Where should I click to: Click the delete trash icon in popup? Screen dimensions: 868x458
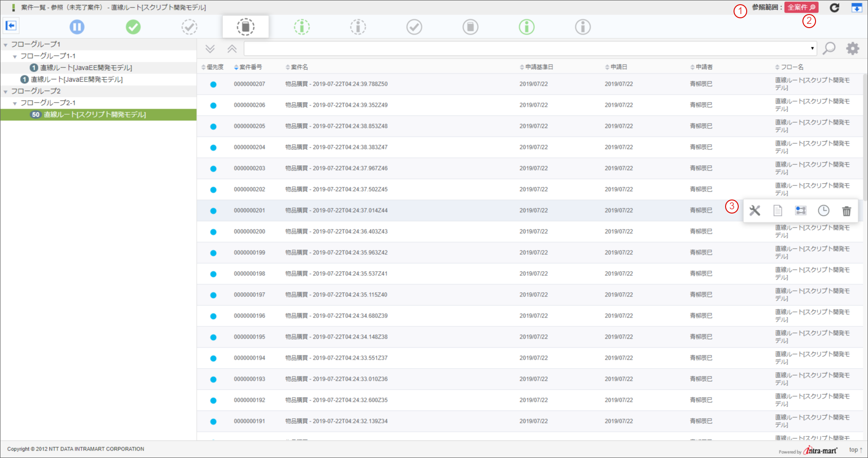pos(846,211)
